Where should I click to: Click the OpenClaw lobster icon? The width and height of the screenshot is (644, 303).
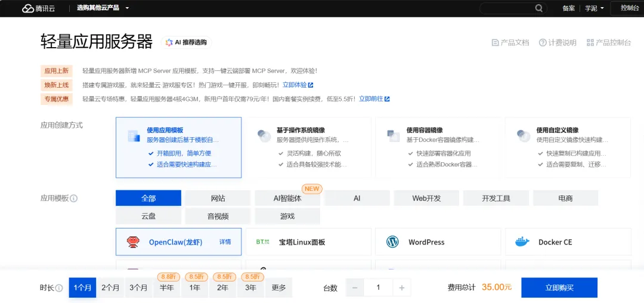tap(132, 242)
